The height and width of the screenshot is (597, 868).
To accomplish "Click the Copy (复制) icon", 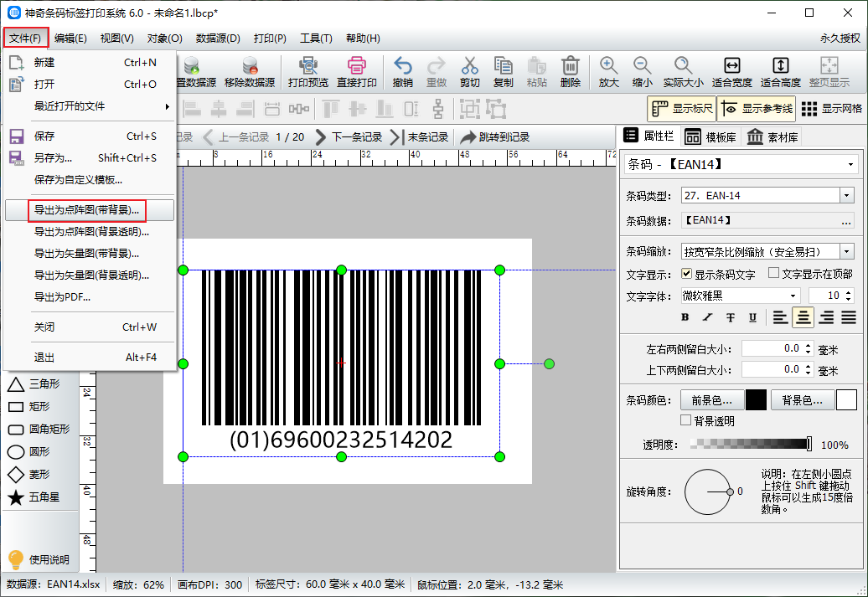I will coord(504,72).
